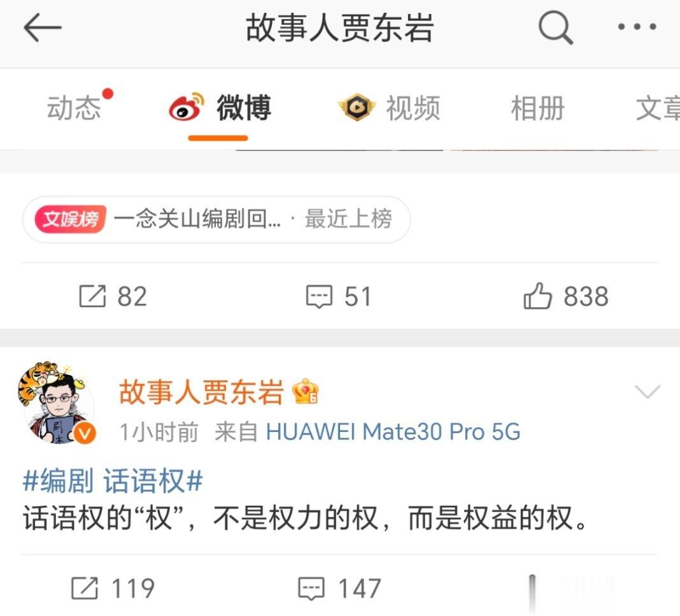Tap the back arrow icon
This screenshot has width=680, height=616.
coord(42,27)
